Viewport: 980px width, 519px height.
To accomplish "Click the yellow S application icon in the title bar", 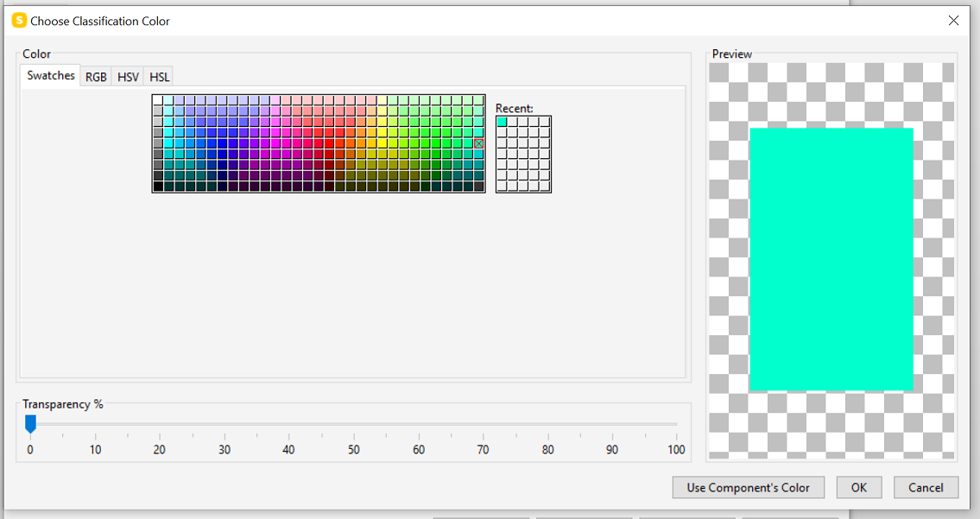I will (x=19, y=21).
